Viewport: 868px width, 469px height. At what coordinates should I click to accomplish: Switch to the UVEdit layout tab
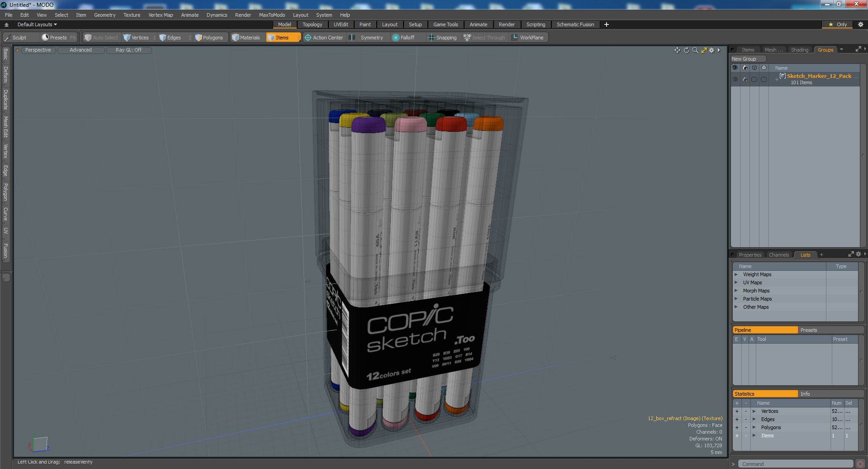click(x=341, y=24)
